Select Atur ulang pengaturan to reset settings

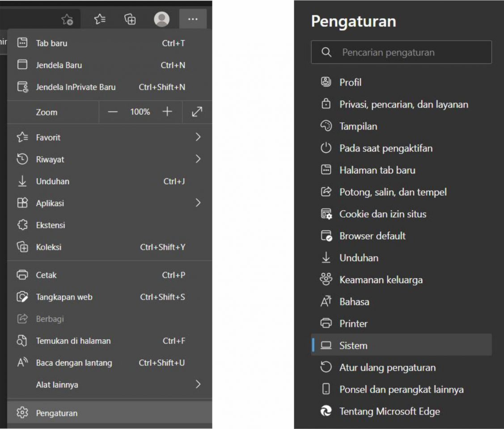[x=387, y=367]
